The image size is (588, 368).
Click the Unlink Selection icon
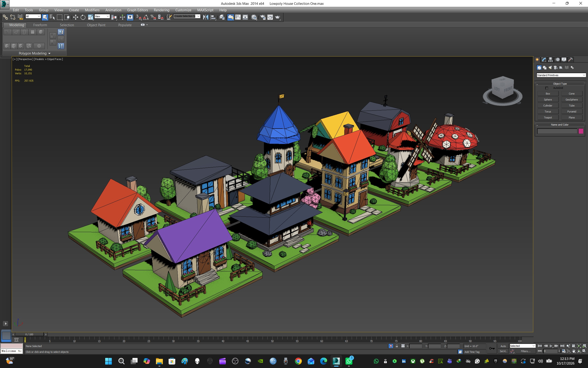[13, 17]
